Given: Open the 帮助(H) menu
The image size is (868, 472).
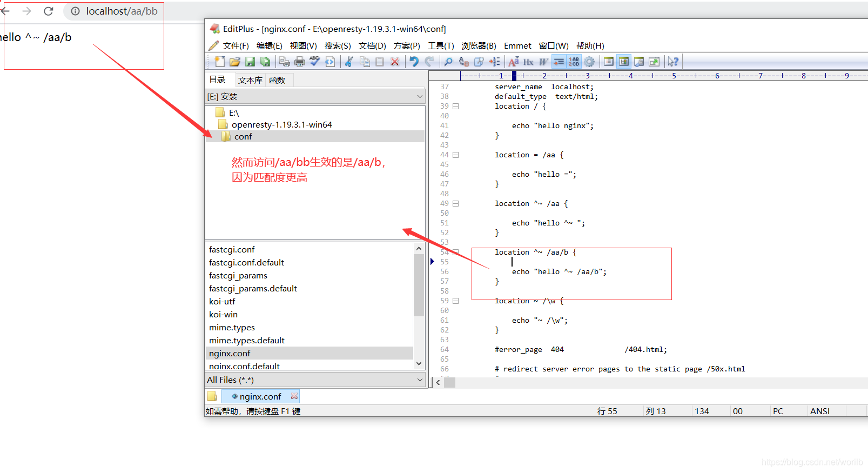Looking at the screenshot, I should 590,46.
